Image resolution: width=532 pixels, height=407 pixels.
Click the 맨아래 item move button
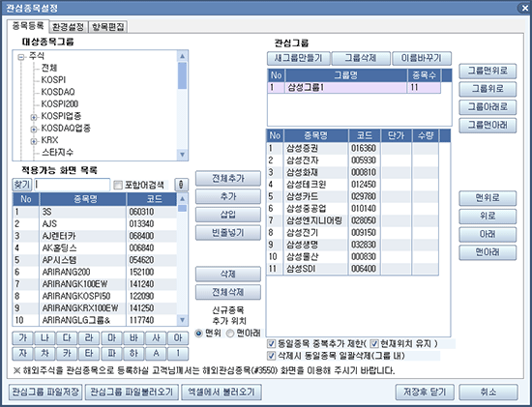[488, 252]
